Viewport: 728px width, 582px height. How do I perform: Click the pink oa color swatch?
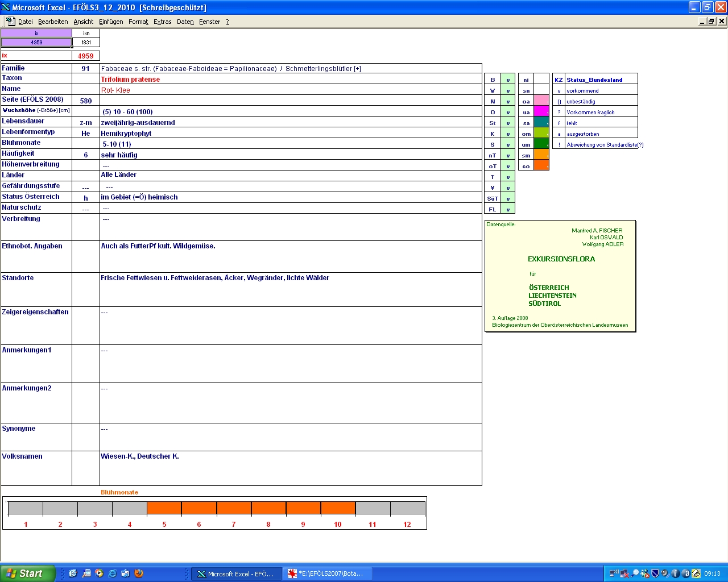[541, 101]
